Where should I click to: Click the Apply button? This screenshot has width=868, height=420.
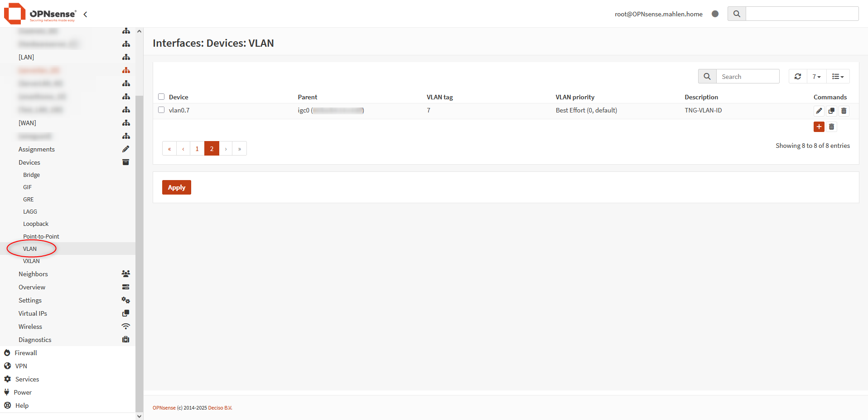(176, 187)
